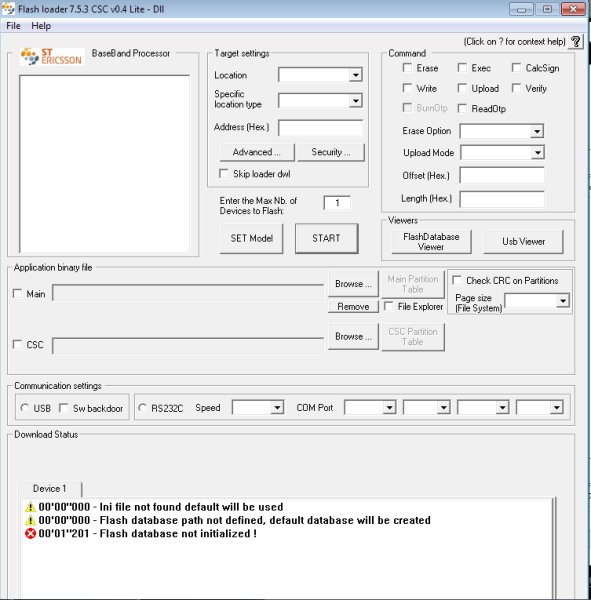Click the Flash loader title bar app icon
The image size is (591, 600).
point(8,8)
